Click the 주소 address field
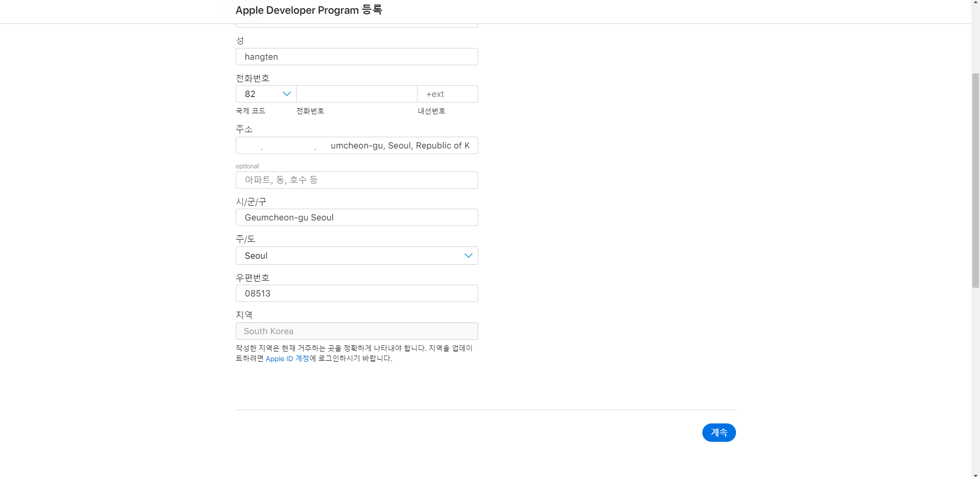Image resolution: width=980 pixels, height=477 pixels. pos(357,145)
